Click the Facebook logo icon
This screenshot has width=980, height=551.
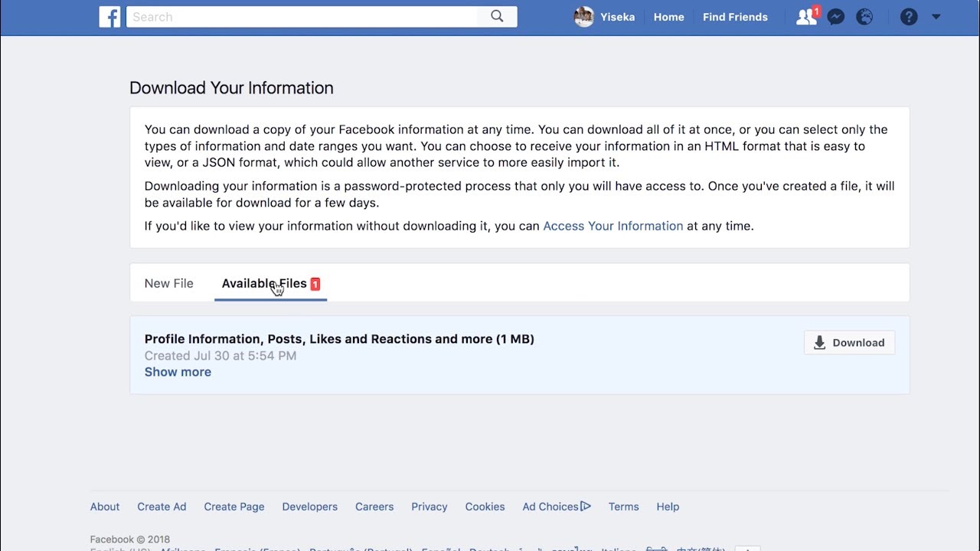[109, 17]
